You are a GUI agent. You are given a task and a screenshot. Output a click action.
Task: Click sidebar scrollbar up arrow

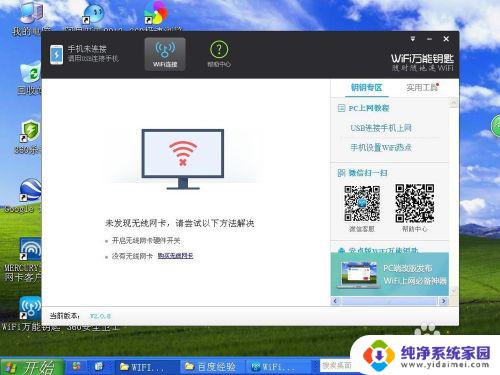coord(453,103)
